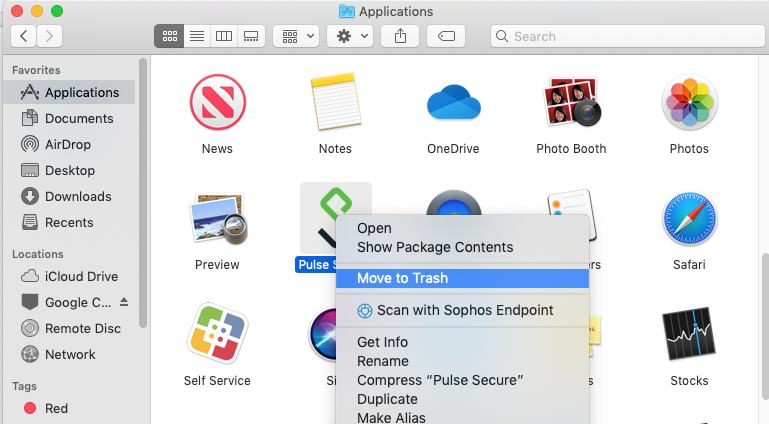
Task: Click the file area vertical scrollbar
Action: (765, 326)
